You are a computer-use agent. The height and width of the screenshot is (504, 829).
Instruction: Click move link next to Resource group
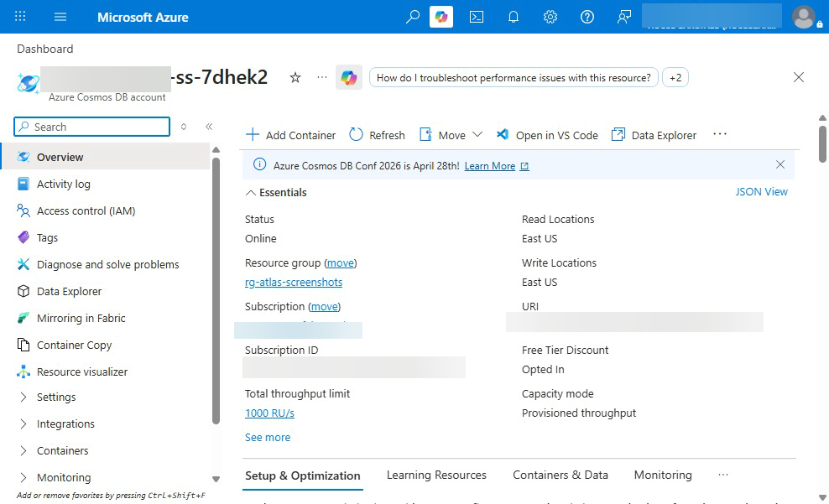point(341,263)
